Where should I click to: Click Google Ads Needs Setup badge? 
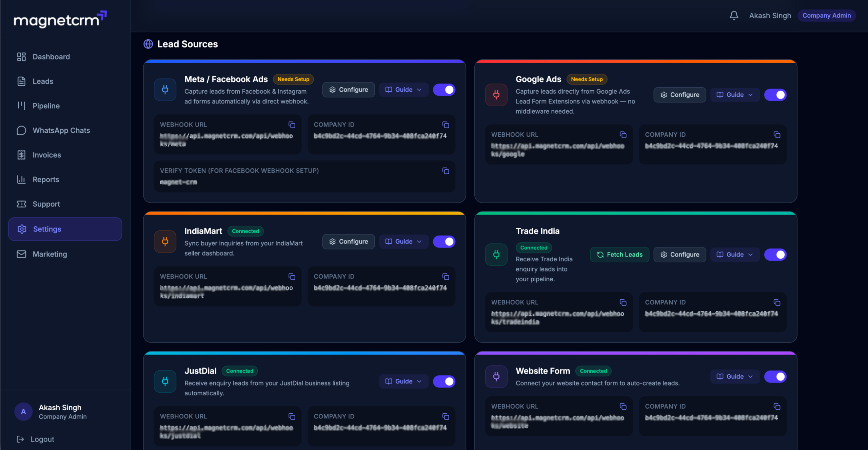click(x=587, y=79)
